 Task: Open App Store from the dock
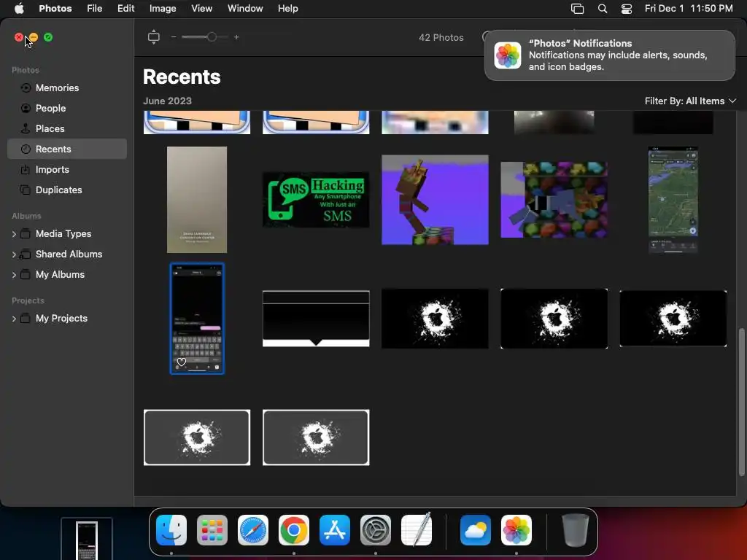click(335, 530)
